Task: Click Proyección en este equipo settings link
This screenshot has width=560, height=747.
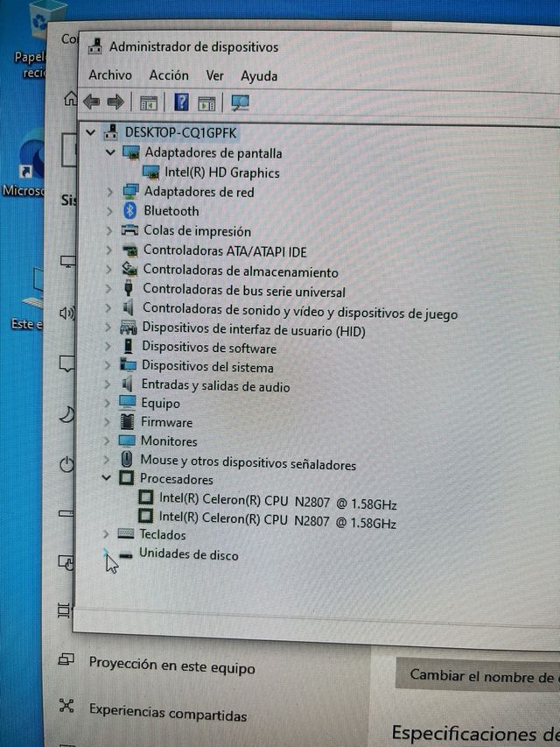Action: point(171,668)
